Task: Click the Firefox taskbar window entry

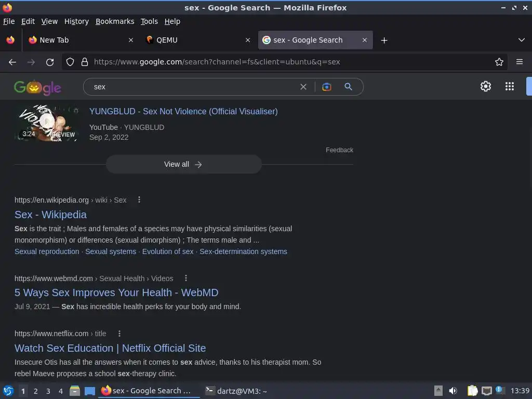Action: tap(149, 391)
